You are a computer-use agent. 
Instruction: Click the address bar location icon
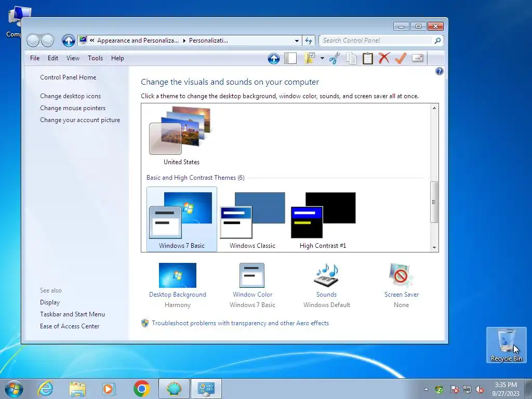(83, 41)
